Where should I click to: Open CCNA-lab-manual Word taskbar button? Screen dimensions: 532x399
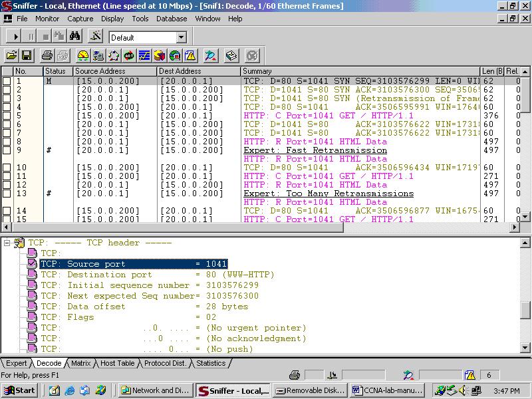[x=388, y=390]
